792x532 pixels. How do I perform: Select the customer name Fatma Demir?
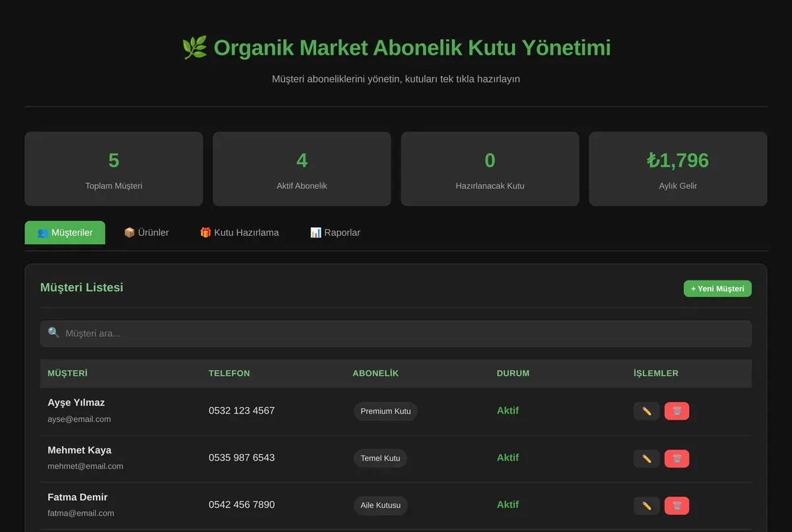pyautogui.click(x=77, y=497)
